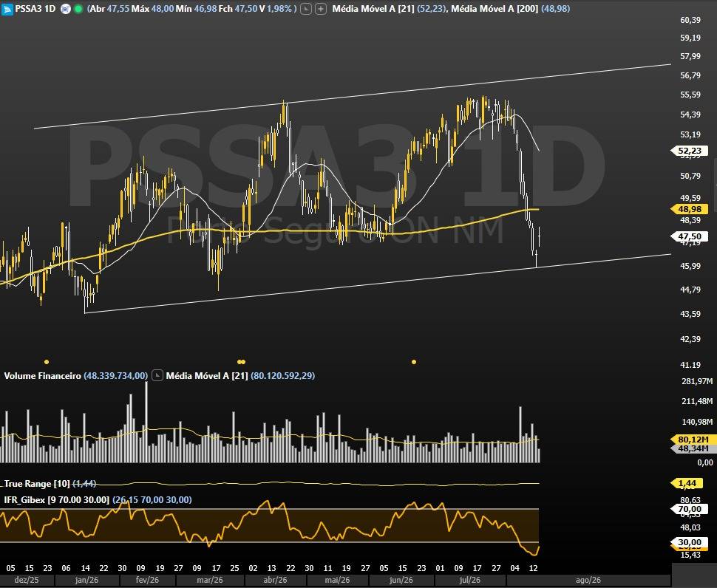
Task: Click jul/26 on the month axis
Action: pyautogui.click(x=469, y=580)
